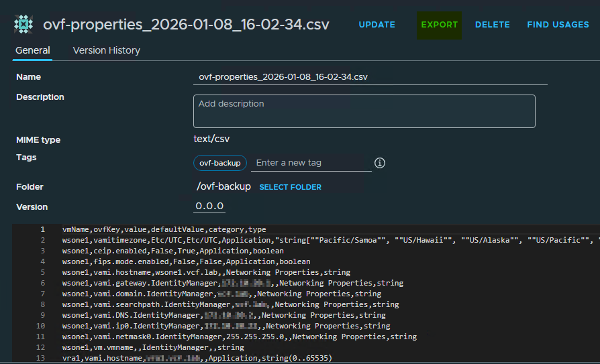Image resolution: width=600 pixels, height=364 pixels.
Task: Click line number 6 in the gutter
Action: point(42,283)
